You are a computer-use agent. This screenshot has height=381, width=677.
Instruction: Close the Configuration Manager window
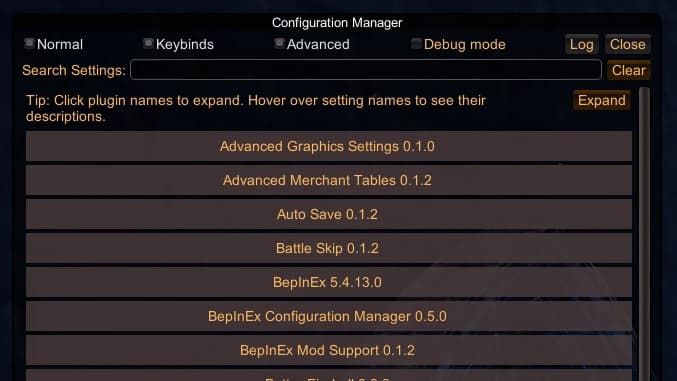click(627, 44)
